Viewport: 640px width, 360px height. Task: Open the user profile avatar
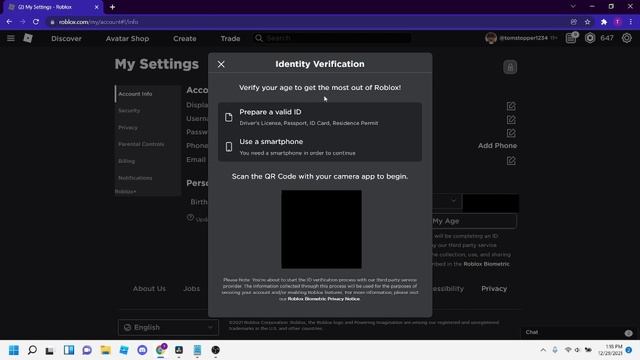(x=491, y=38)
